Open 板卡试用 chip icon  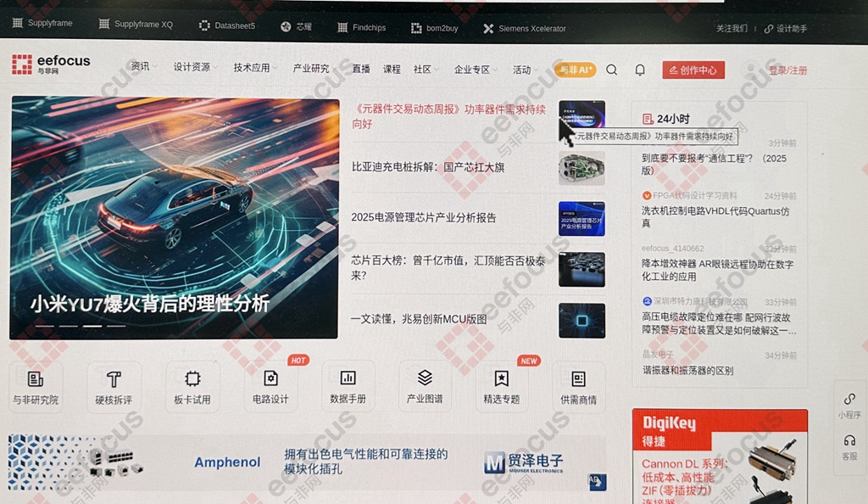[x=192, y=378]
